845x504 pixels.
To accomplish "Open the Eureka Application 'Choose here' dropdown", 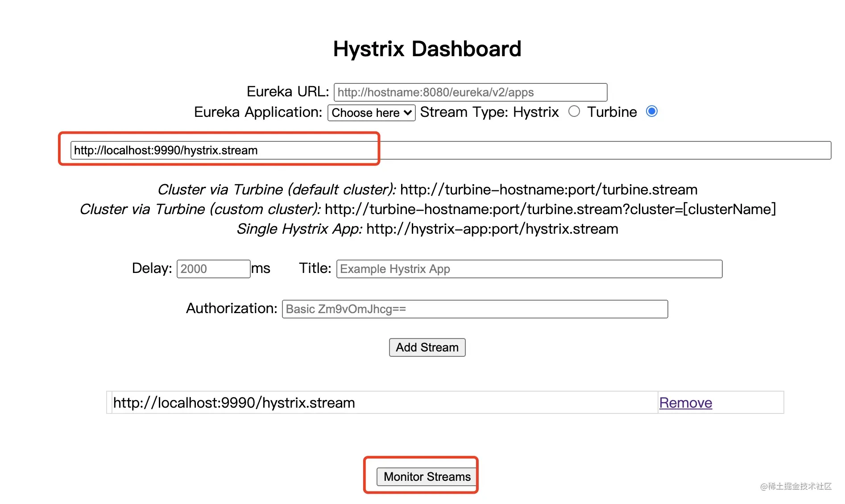I will (x=372, y=113).
